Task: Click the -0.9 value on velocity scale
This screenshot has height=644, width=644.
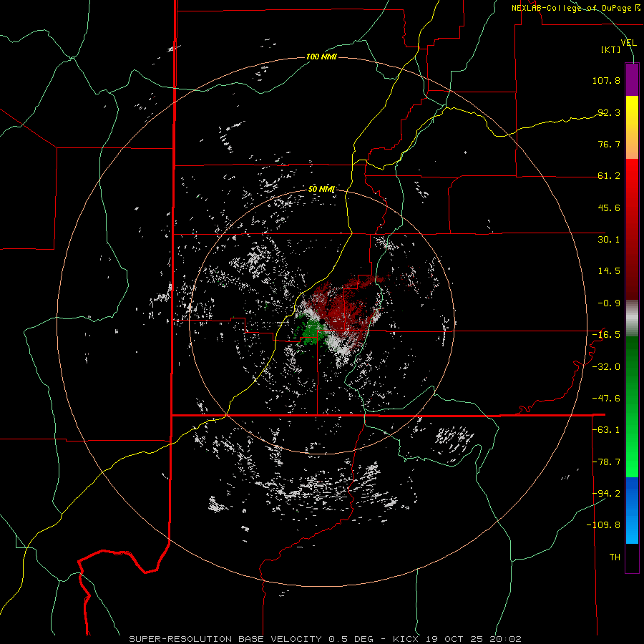Action: (x=609, y=303)
